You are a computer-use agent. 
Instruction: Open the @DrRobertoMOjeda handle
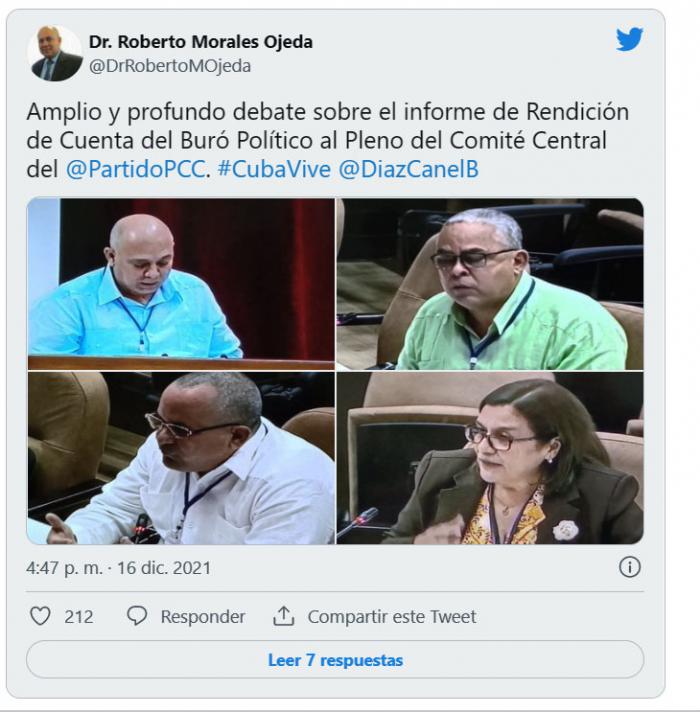[x=170, y=66]
